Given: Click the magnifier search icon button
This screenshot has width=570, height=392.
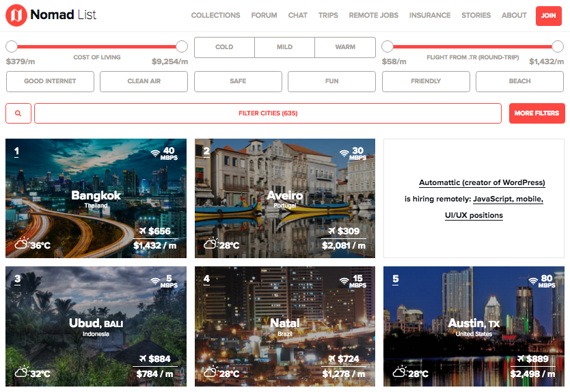Looking at the screenshot, I should coord(18,113).
